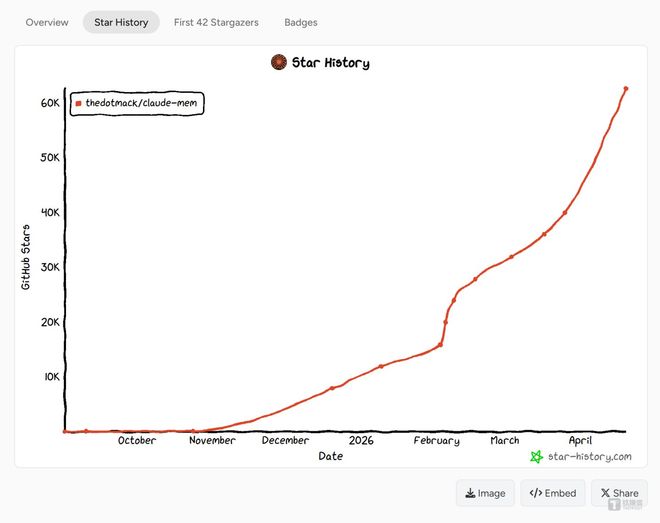Image resolution: width=660 pixels, height=523 pixels.
Task: Click the GitHub Stars axis label
Action: tap(26, 257)
